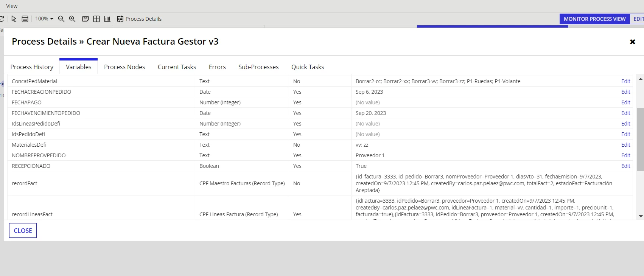Click the form layout icon beside the pointer tool
Viewport: 644px width, 276px height.
click(x=25, y=19)
